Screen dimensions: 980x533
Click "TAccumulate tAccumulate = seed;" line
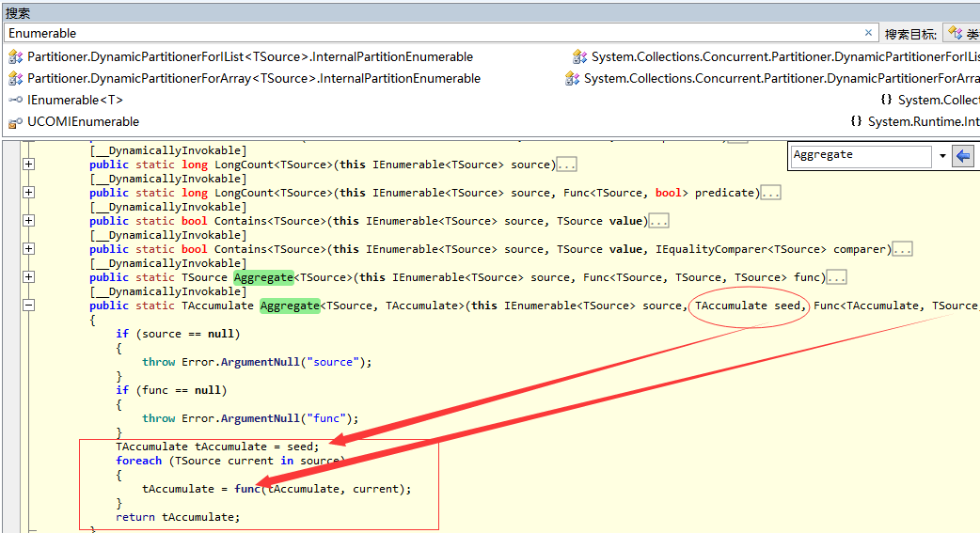coord(217,447)
